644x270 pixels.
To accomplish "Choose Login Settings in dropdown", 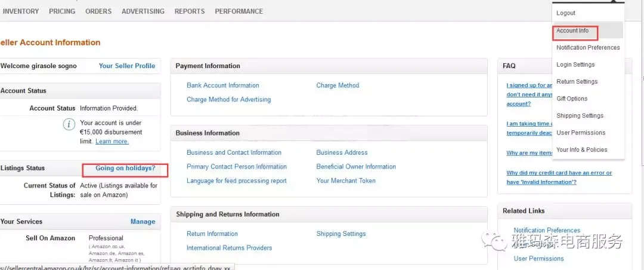I will (x=575, y=65).
